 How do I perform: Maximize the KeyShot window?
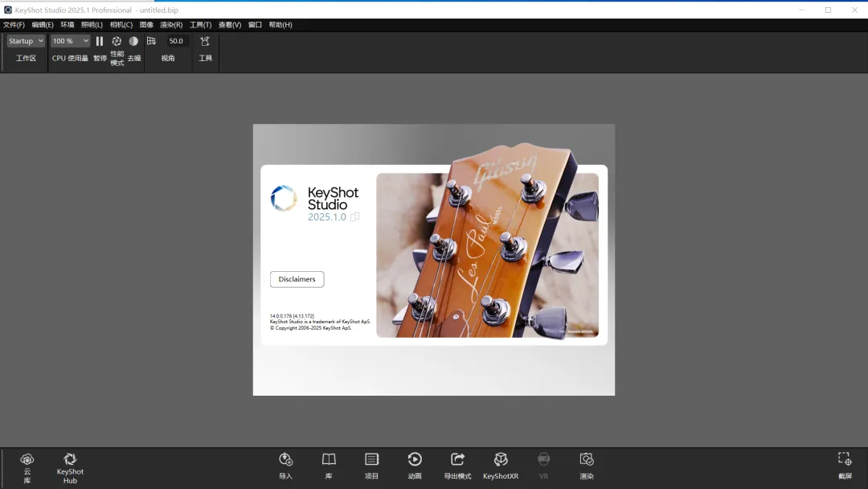tap(828, 10)
